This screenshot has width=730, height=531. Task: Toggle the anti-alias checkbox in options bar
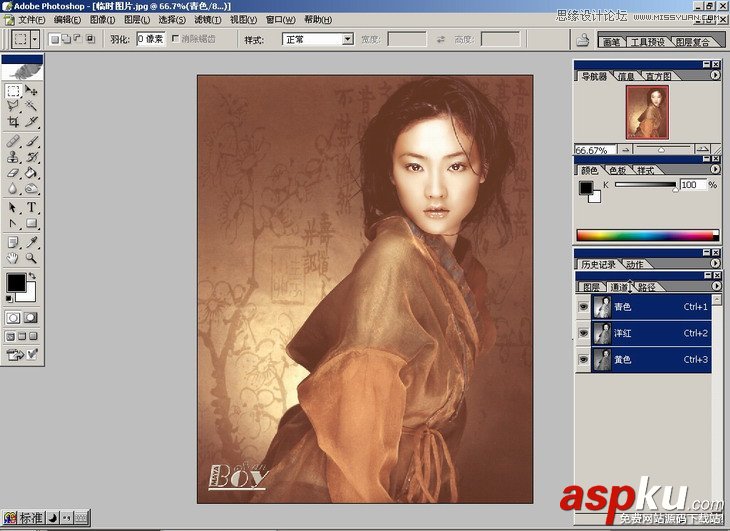pyautogui.click(x=176, y=39)
